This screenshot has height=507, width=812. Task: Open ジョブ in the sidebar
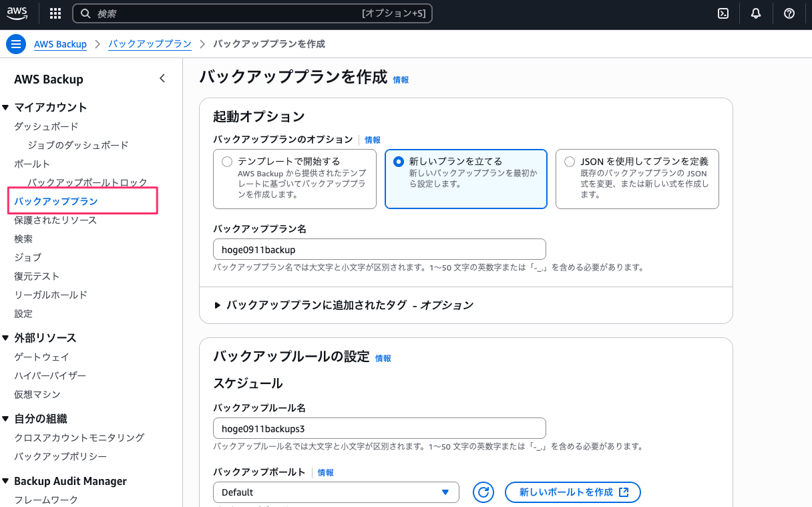point(27,257)
